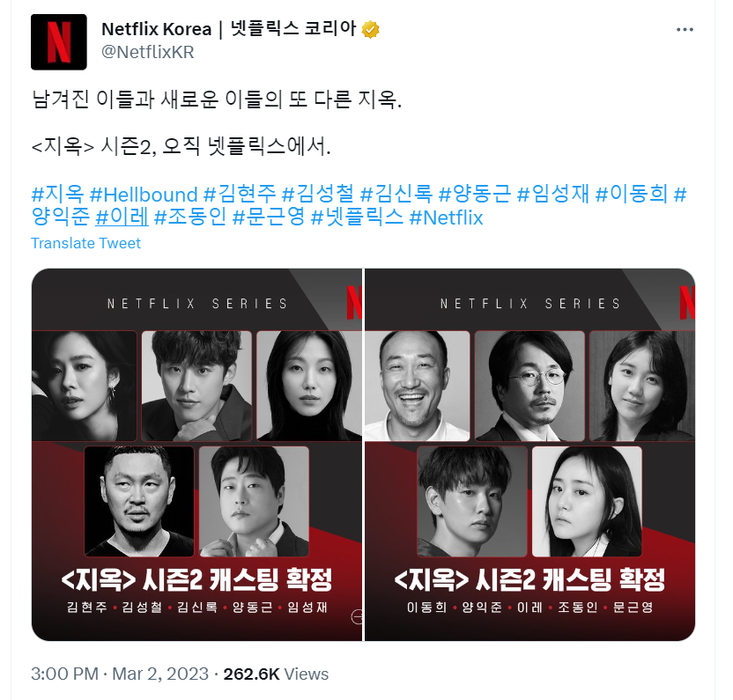Click the gold verified badge icon
This screenshot has width=733, height=700.
click(x=370, y=29)
